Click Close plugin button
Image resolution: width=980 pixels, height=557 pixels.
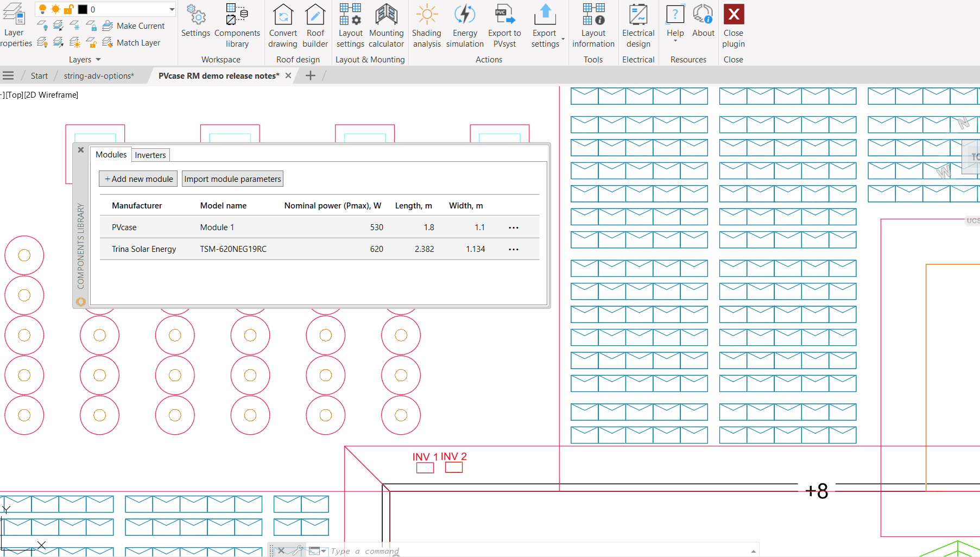[734, 25]
